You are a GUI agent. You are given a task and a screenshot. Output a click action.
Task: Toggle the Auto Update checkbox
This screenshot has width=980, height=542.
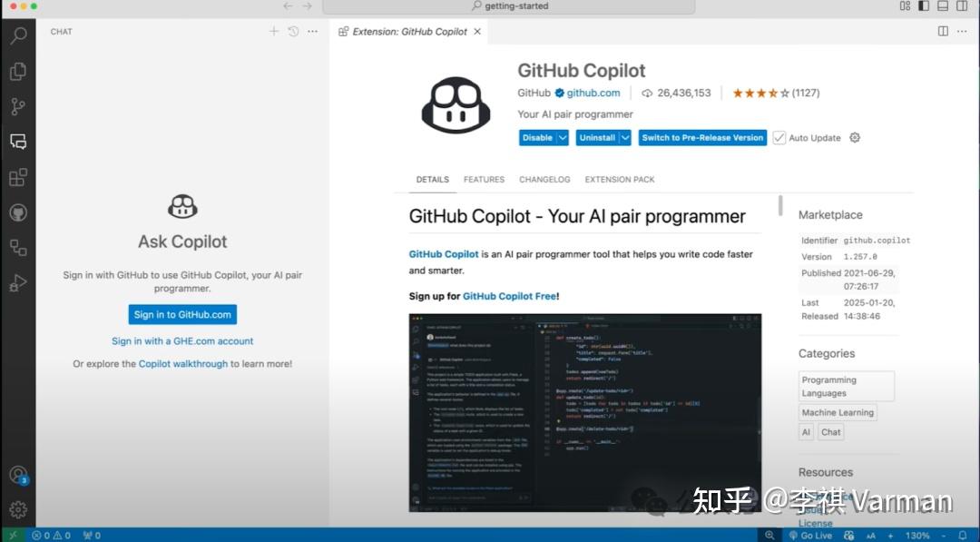779,137
